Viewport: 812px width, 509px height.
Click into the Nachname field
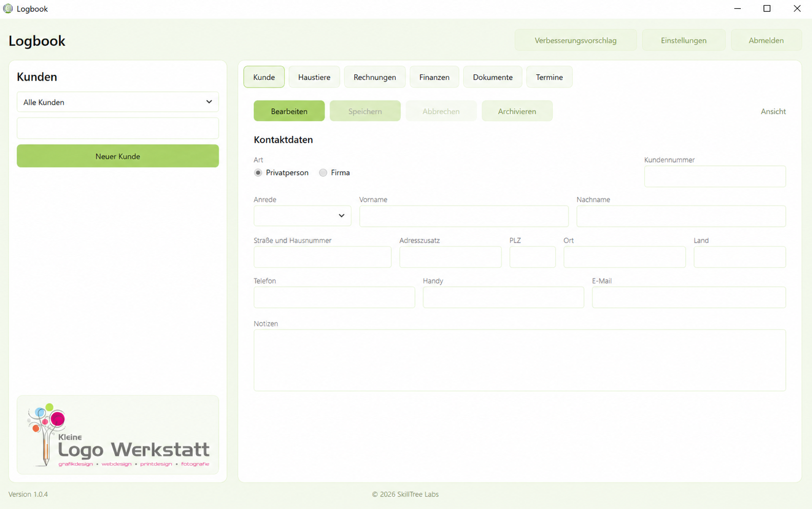point(681,216)
